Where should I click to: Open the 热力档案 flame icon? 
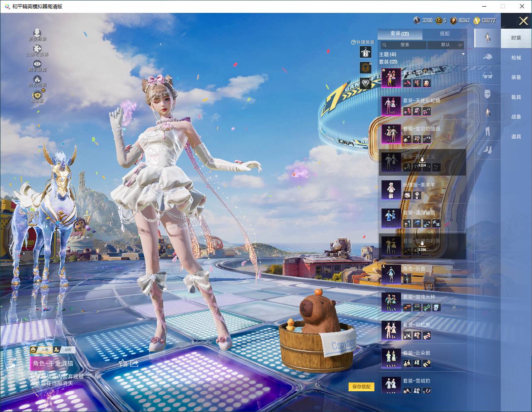coord(37,79)
